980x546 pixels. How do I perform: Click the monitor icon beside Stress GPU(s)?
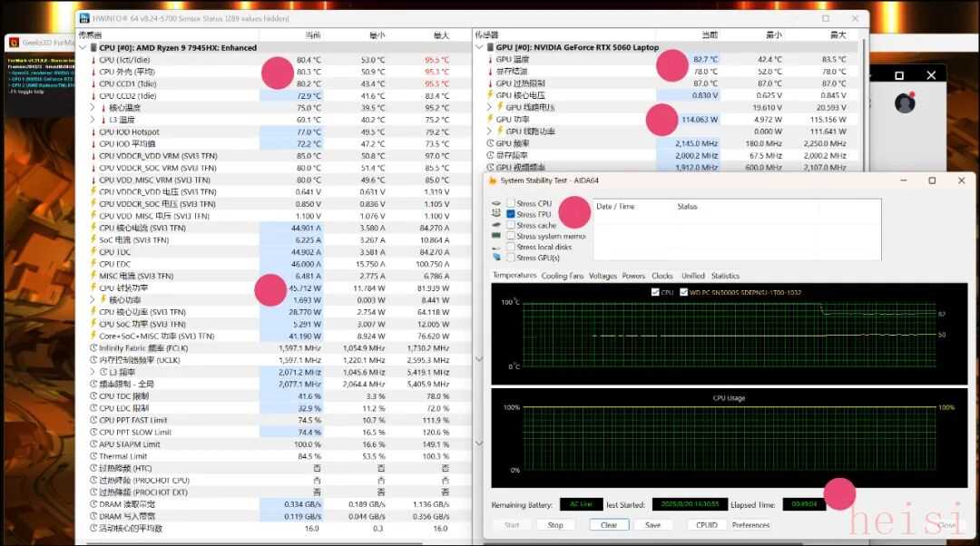pyautogui.click(x=497, y=258)
